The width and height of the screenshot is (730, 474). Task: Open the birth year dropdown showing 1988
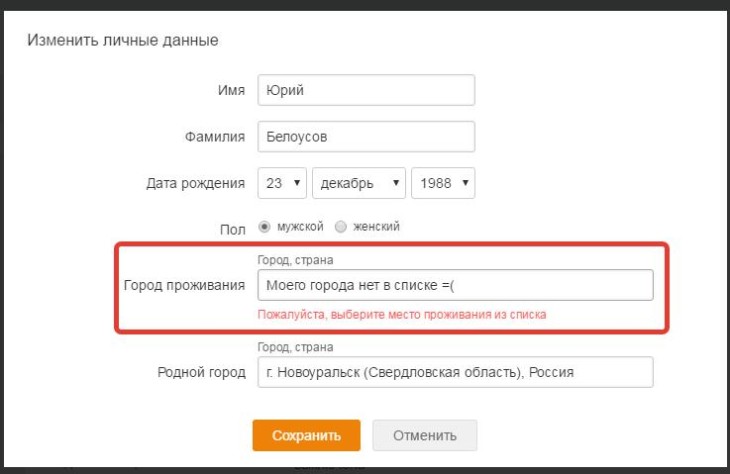443,183
